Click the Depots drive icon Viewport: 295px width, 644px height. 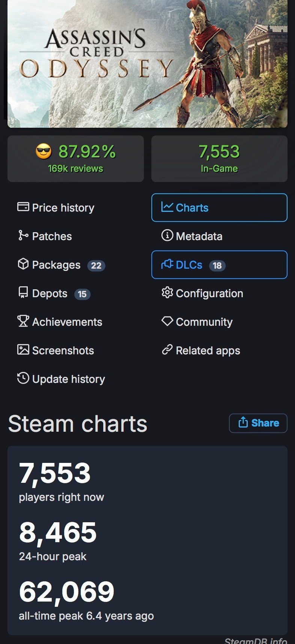click(x=23, y=292)
